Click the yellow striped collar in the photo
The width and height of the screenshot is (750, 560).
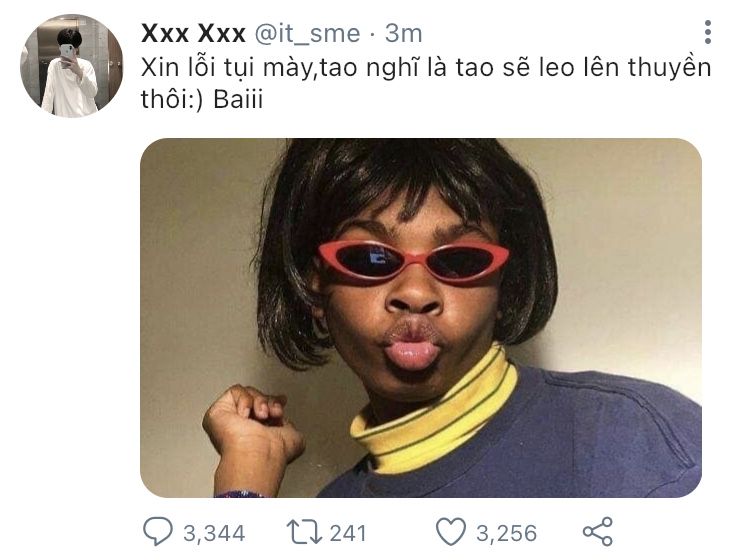tap(434, 412)
